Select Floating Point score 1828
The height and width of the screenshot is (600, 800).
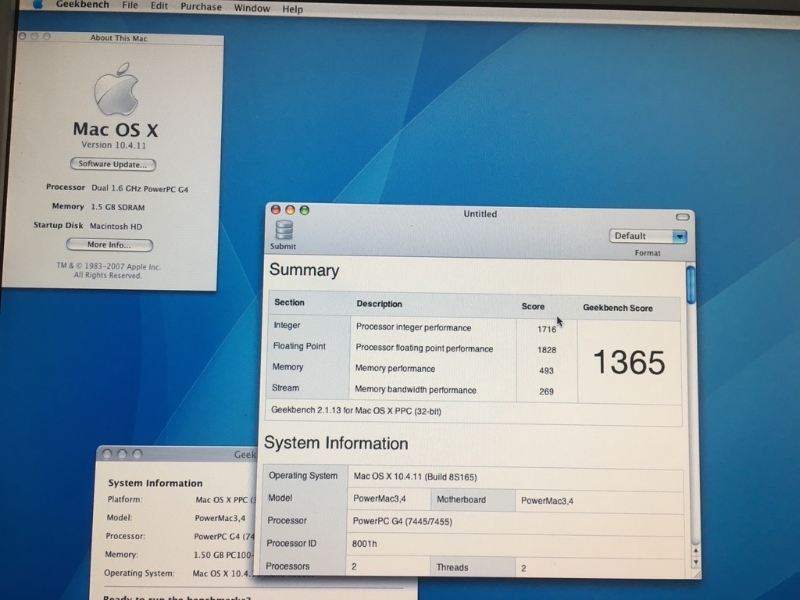point(546,350)
